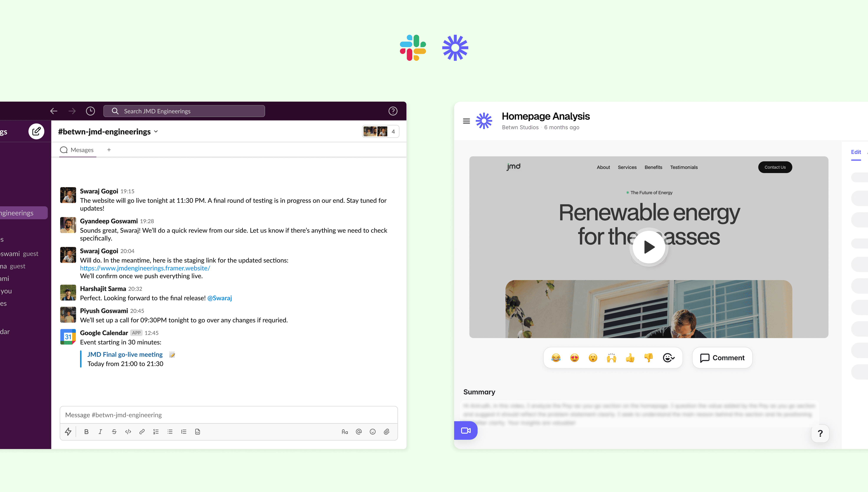
Task: Open the Slack history clock icon
Action: (x=90, y=111)
